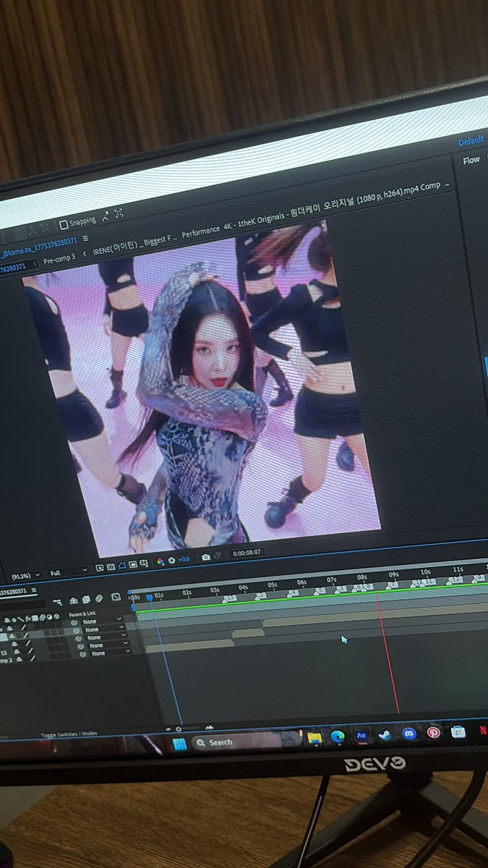The height and width of the screenshot is (868, 488).
Task: Open the Flow panel tab
Action: point(471,160)
